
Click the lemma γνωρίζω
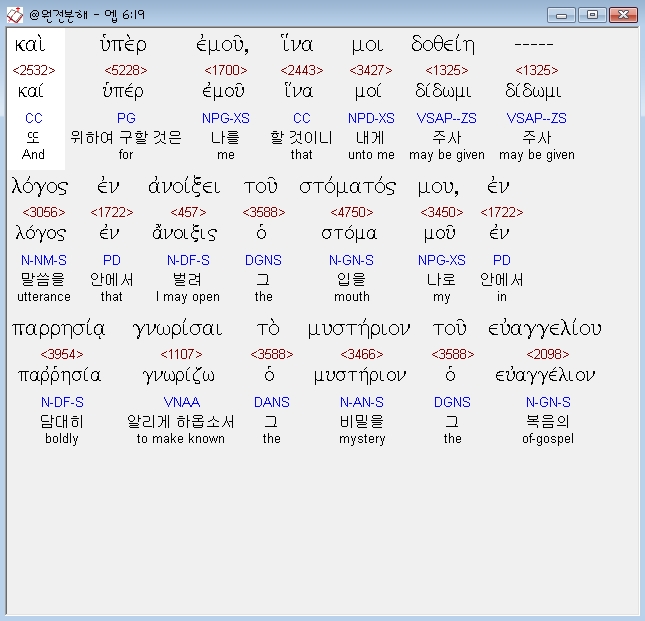point(179,376)
